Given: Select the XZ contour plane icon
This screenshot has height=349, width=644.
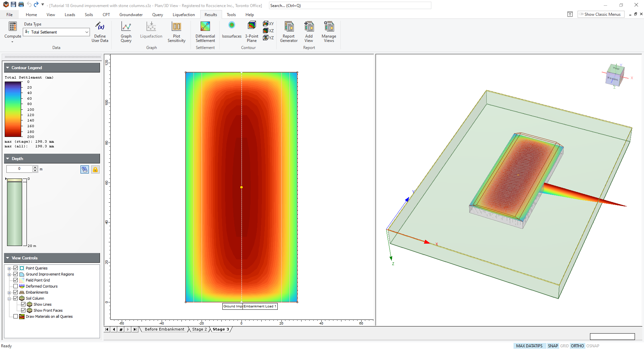Looking at the screenshot, I should [266, 31].
